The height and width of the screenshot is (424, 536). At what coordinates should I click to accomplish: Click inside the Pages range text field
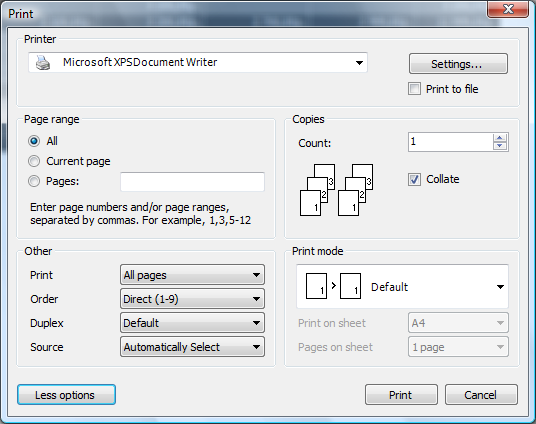(192, 182)
